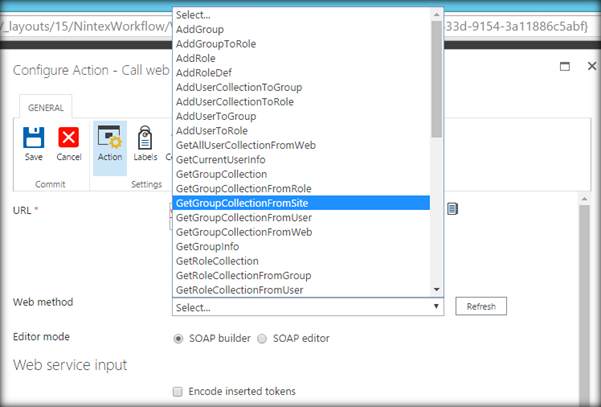Viewport: 601px width, 407px height.
Task: Click the down arrow of the method list scrollbar
Action: pyautogui.click(x=437, y=290)
